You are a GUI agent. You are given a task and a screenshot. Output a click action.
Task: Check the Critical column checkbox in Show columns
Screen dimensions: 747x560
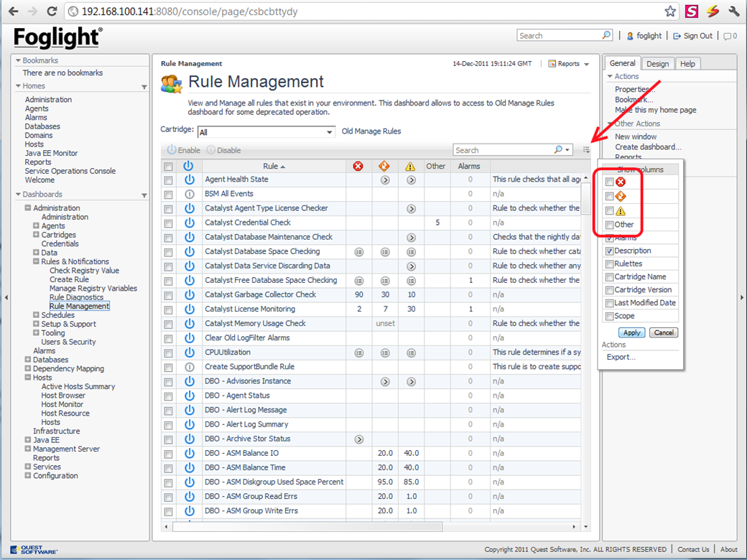[609, 196]
